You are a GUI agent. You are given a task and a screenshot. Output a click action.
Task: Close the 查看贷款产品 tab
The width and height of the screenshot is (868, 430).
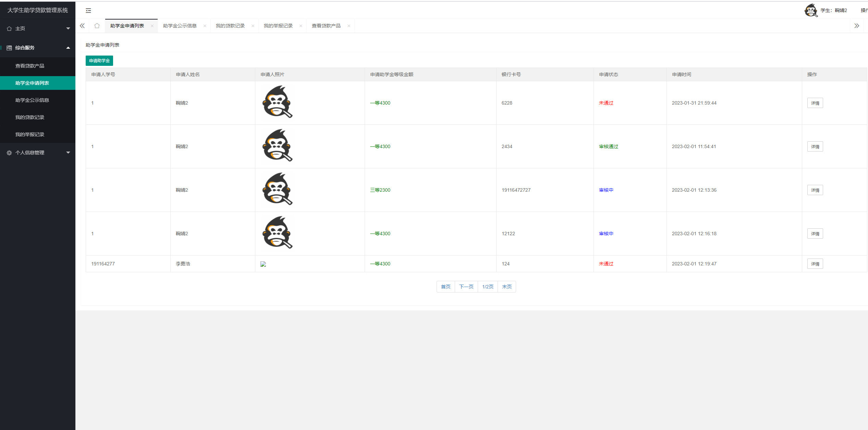pos(349,26)
